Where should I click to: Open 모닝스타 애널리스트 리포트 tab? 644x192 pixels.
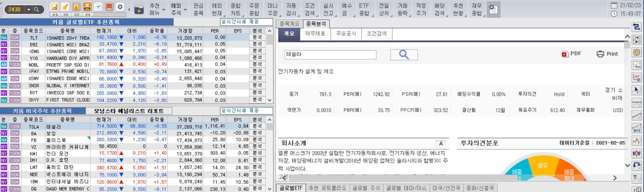pos(129,111)
